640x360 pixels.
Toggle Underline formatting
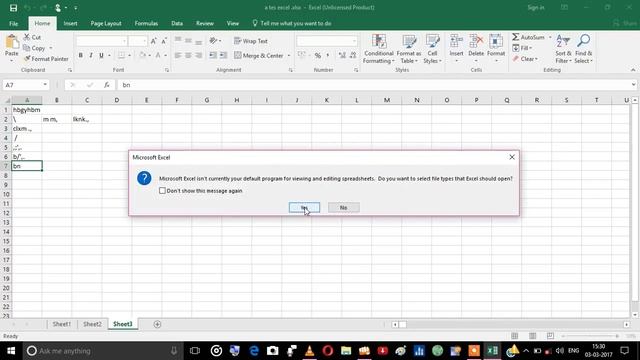pyautogui.click(x=101, y=55)
